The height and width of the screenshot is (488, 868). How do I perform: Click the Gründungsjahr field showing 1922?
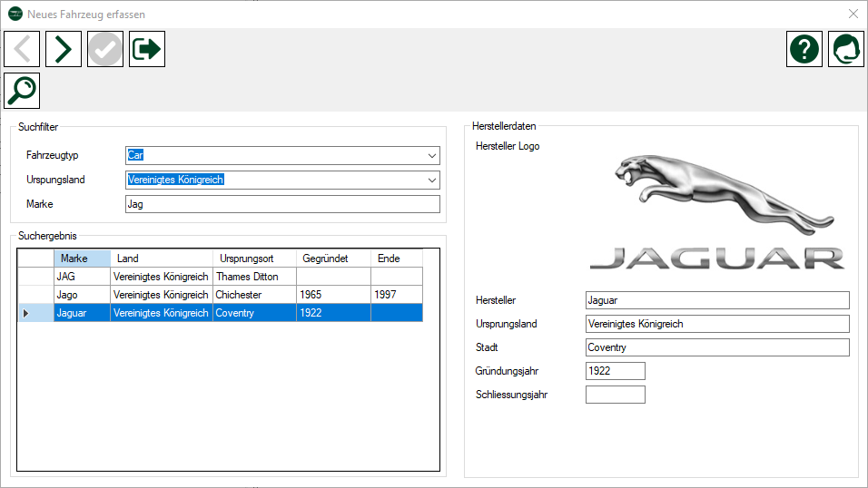coord(615,371)
